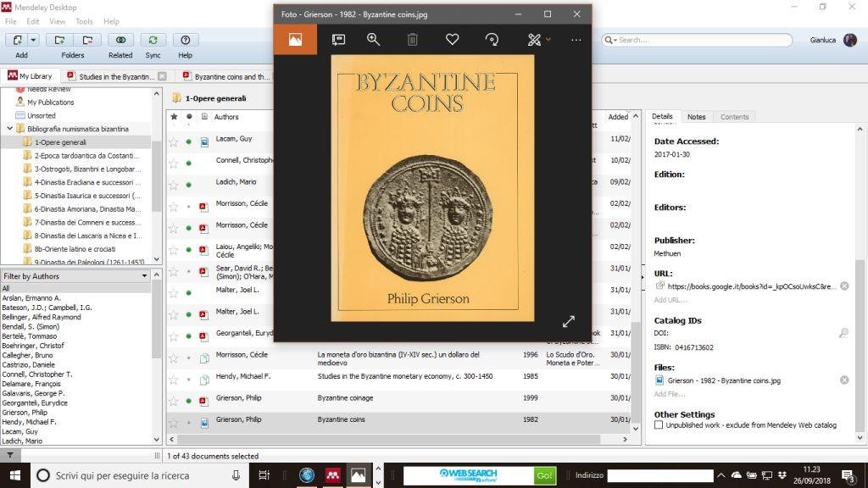This screenshot has width=868, height=488.
Task: Click the zoom magnifier icon in Photos
Action: point(373,39)
